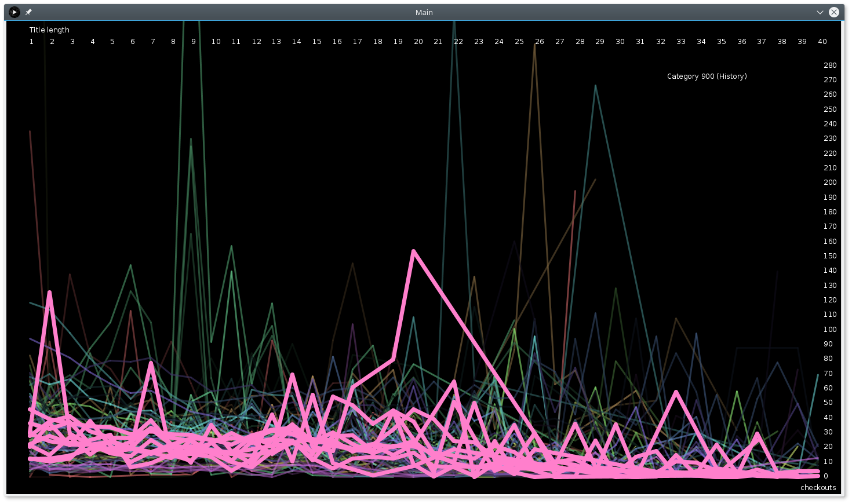Click the 'Main' window title text
Image resolution: width=852 pixels, height=504 pixels.
click(424, 12)
